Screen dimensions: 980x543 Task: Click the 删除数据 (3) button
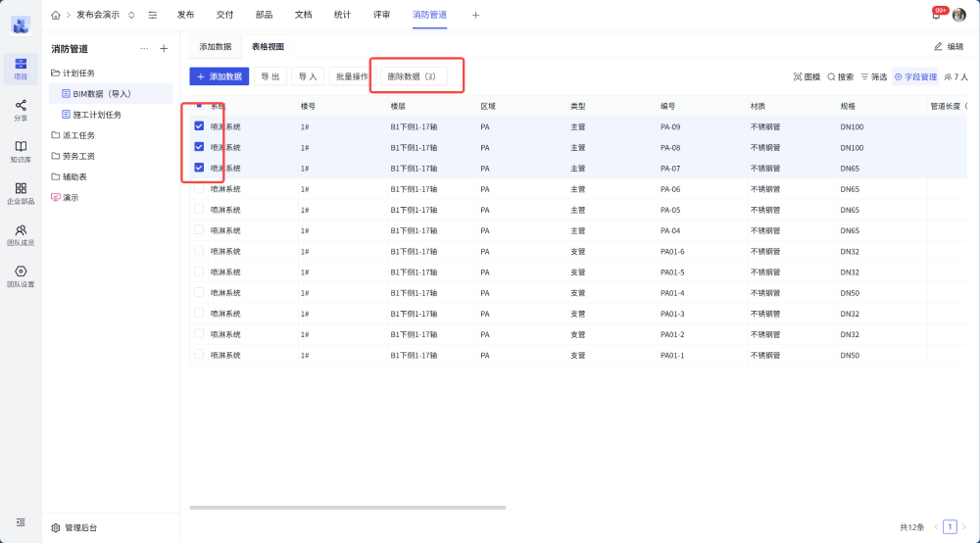413,76
